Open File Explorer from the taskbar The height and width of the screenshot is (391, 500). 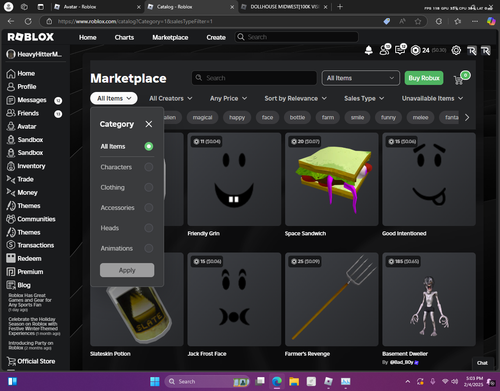294,381
